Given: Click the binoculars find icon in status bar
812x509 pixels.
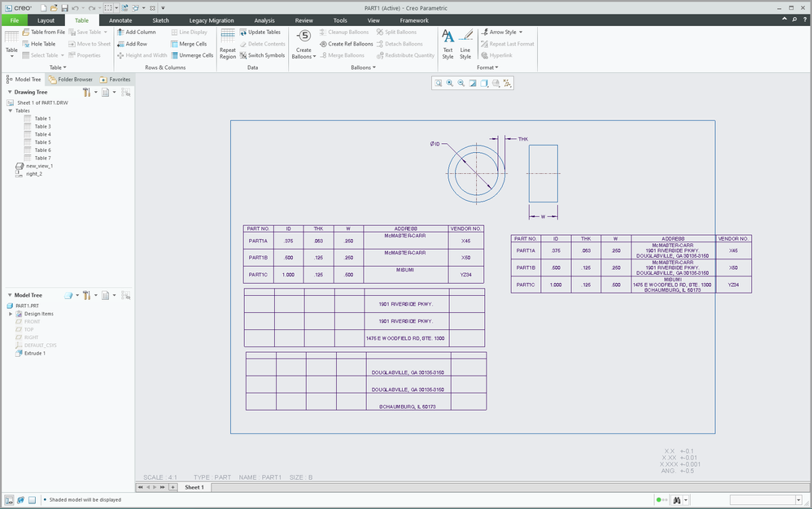Looking at the screenshot, I should (675, 500).
